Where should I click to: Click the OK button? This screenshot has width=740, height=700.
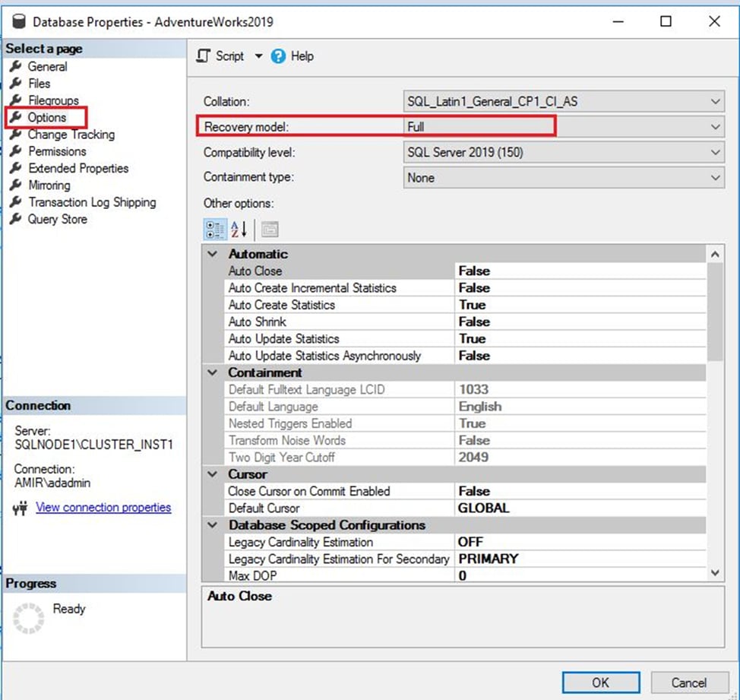click(x=600, y=683)
